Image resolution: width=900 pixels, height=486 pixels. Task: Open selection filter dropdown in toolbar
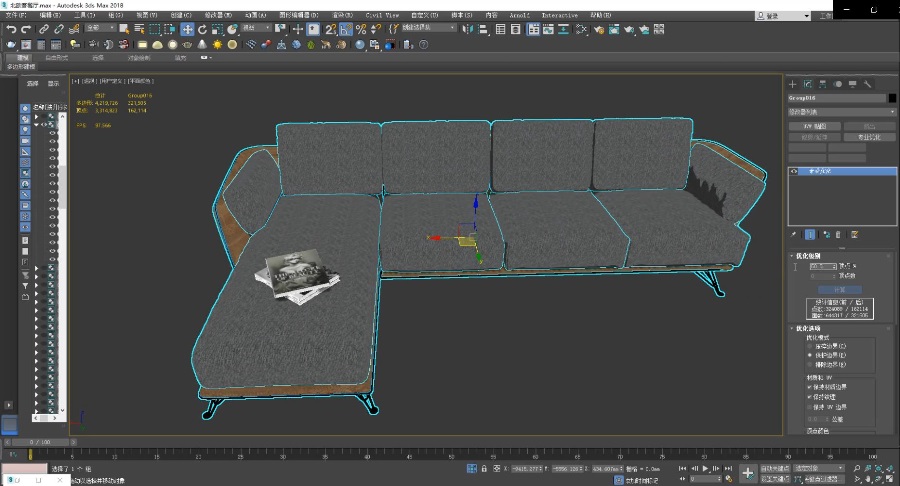100,28
